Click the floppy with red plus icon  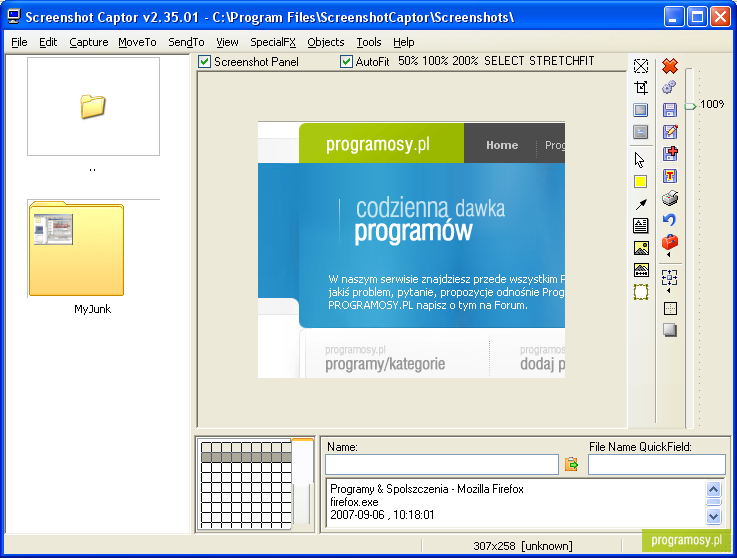click(670, 154)
